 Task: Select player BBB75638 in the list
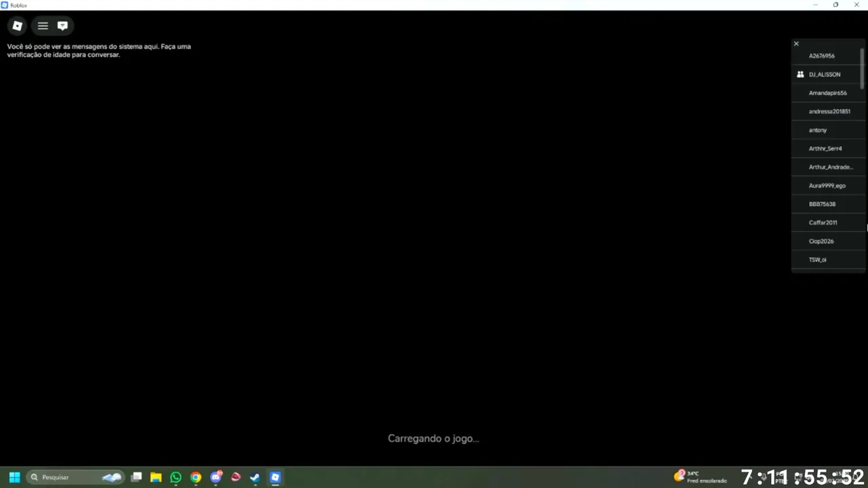[x=828, y=204]
